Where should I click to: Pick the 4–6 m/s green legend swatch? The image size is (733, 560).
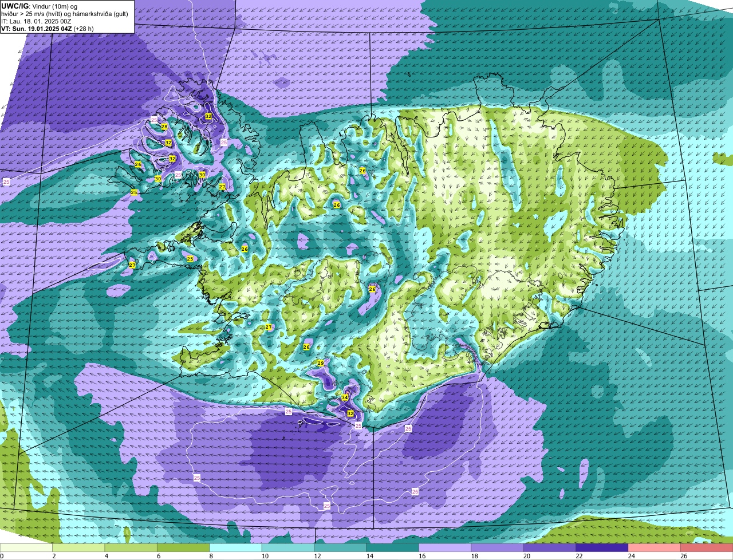pyautogui.click(x=131, y=548)
